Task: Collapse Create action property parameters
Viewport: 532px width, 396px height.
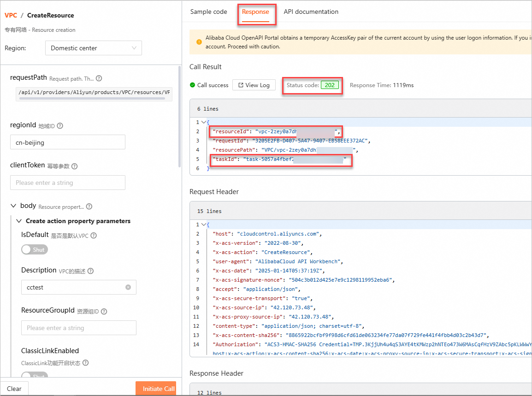Action: click(19, 221)
